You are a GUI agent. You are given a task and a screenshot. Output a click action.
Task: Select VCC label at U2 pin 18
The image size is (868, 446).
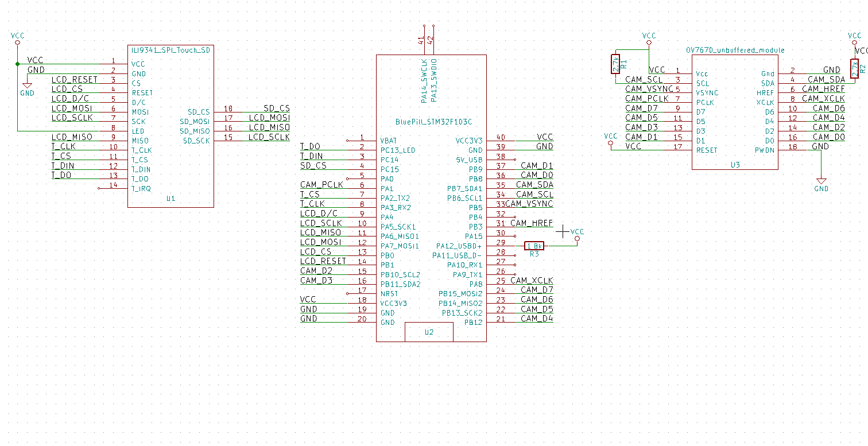click(x=308, y=300)
